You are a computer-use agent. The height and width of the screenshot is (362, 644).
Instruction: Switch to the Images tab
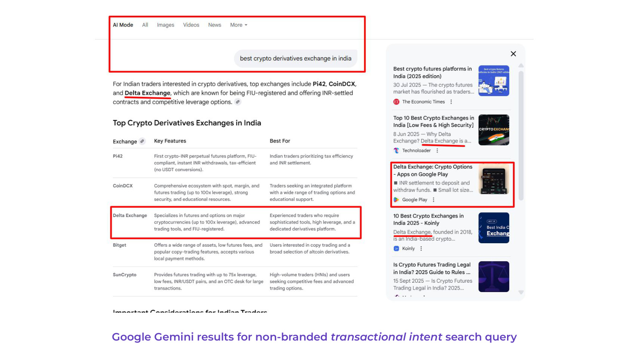coord(165,25)
